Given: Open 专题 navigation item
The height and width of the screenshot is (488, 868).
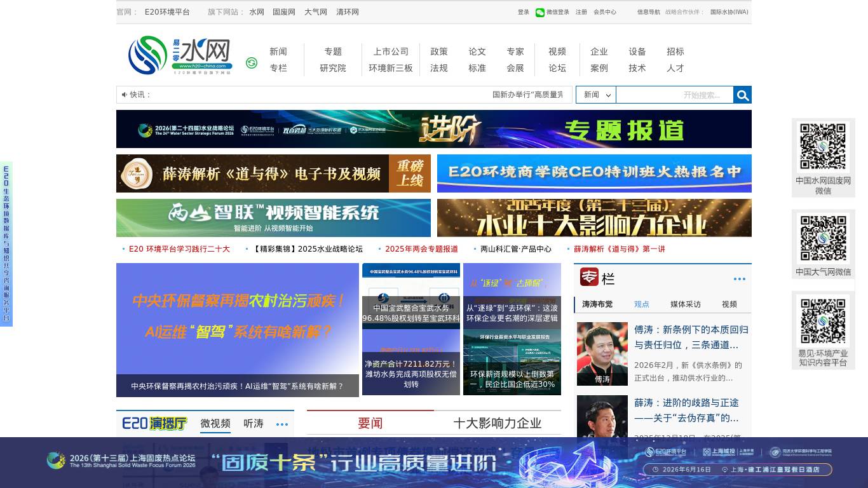Looking at the screenshot, I should pyautogui.click(x=333, y=51).
